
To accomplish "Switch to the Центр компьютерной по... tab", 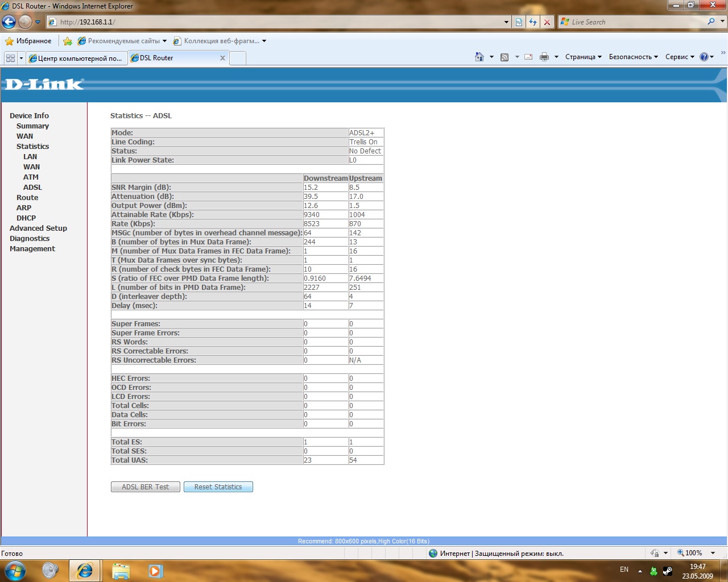I will [x=76, y=58].
